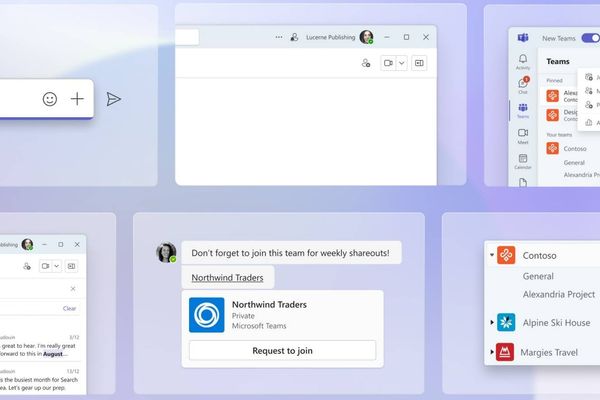
Task: Click the last icon in the popup menu
Action: click(x=589, y=122)
